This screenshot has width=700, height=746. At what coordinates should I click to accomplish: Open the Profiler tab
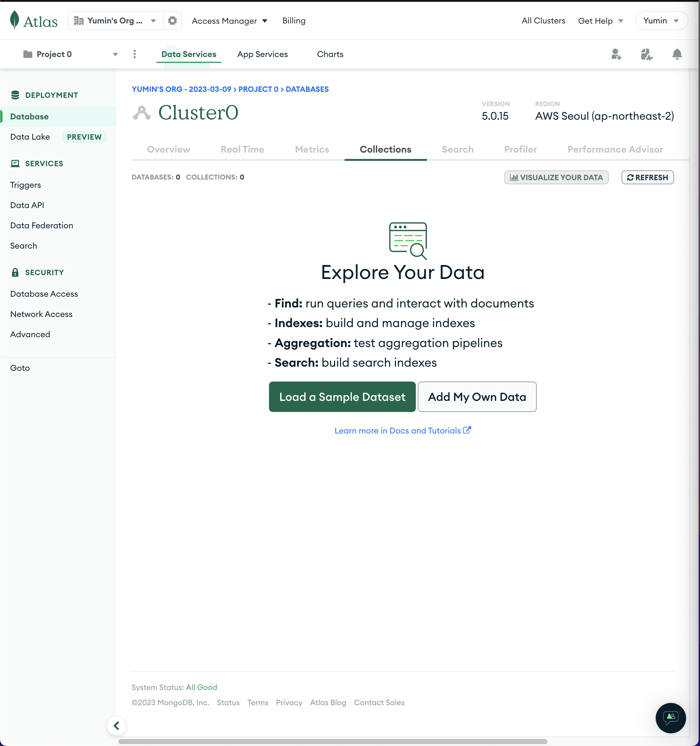[521, 149]
